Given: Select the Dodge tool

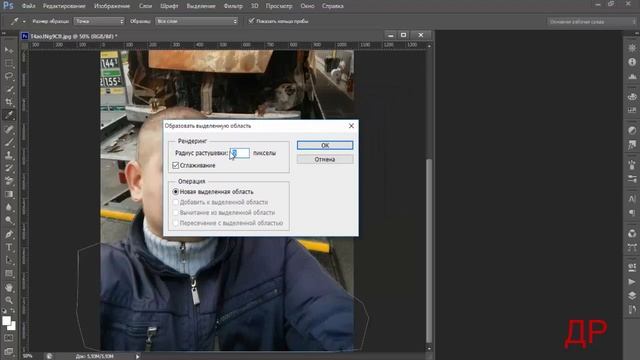Looking at the screenshot, I should [x=9, y=220].
